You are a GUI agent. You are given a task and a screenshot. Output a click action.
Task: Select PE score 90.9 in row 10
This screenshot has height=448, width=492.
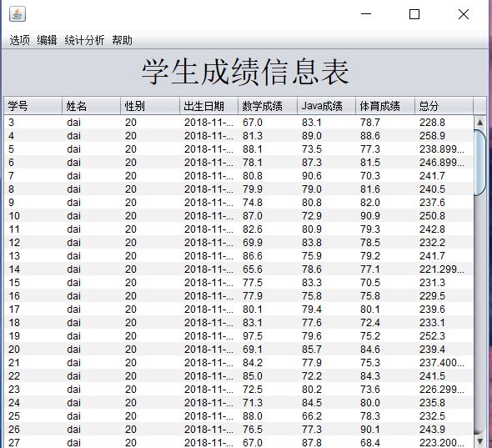[385, 216]
